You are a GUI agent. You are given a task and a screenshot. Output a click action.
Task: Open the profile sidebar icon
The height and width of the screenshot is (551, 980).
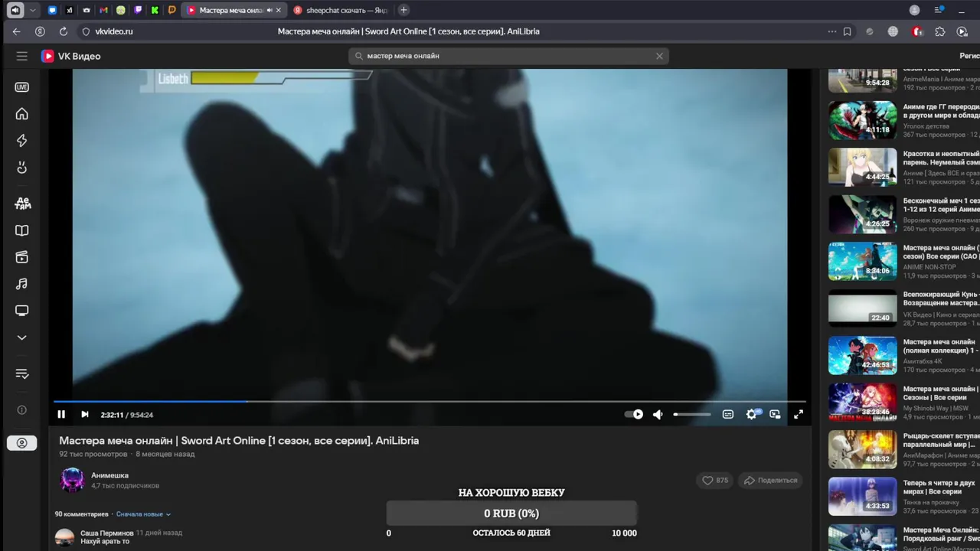tap(22, 443)
